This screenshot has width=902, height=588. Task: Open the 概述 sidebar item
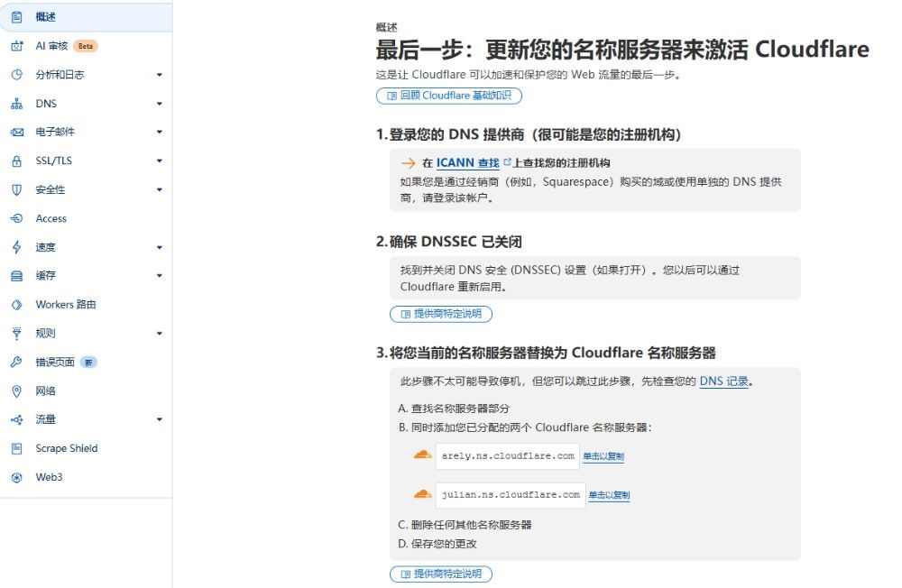click(x=86, y=17)
